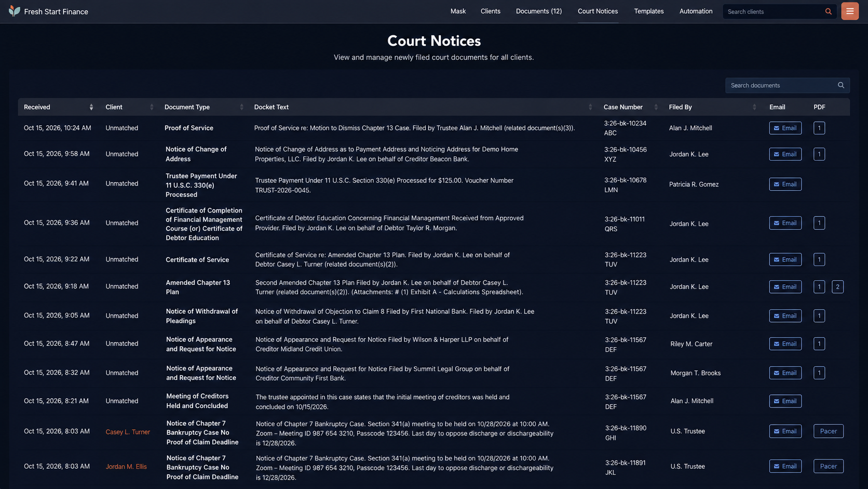The image size is (868, 489).
Task: Open the Automation page
Action: (696, 11)
